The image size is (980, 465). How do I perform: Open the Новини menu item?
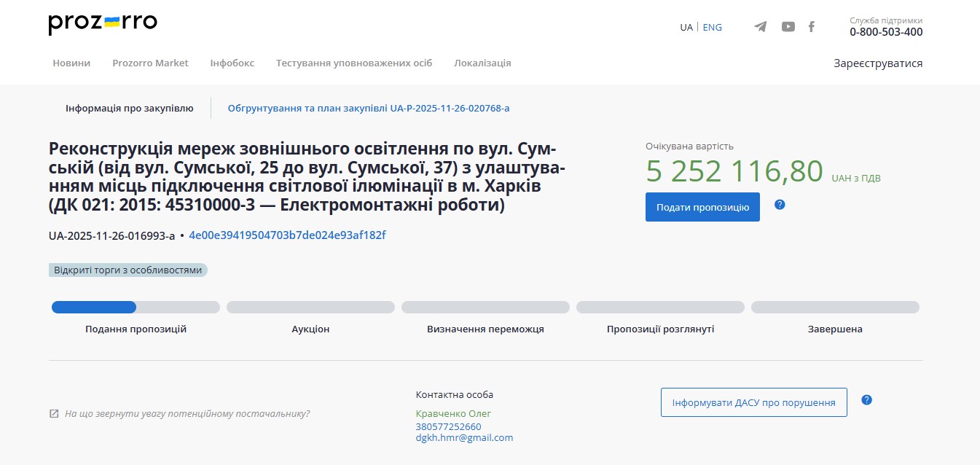click(x=71, y=63)
